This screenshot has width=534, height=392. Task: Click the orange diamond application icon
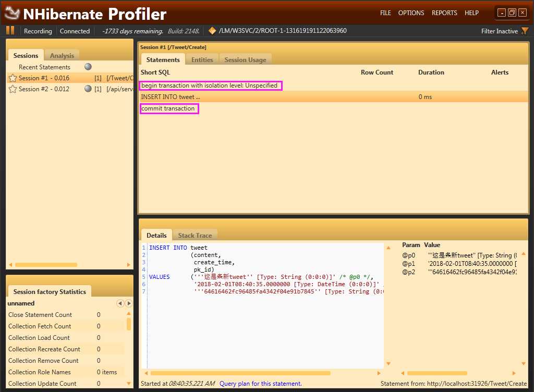tap(212, 31)
